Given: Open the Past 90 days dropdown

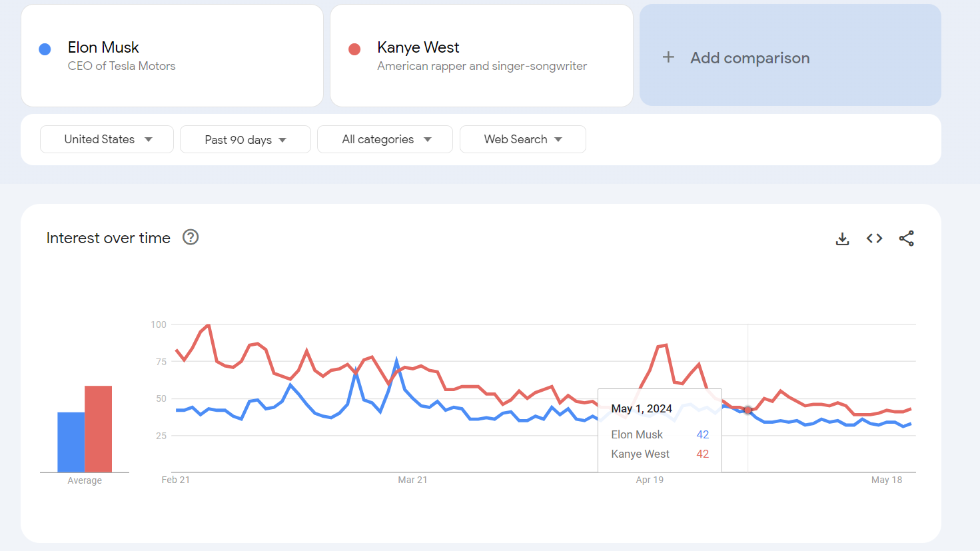Looking at the screenshot, I should pos(245,139).
